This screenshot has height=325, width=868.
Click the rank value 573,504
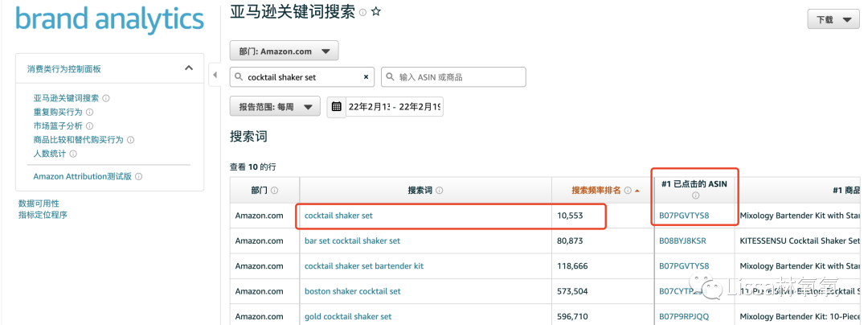click(572, 291)
